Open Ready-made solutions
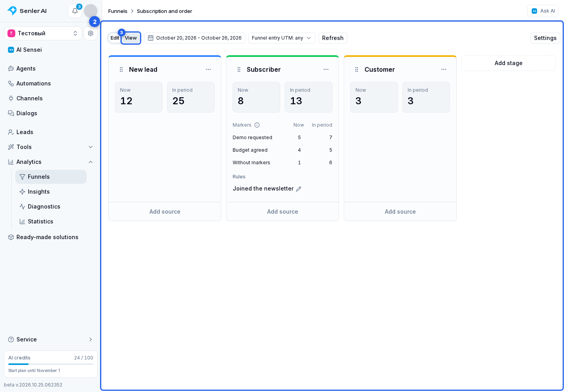This screenshot has width=565, height=392. click(x=51, y=237)
